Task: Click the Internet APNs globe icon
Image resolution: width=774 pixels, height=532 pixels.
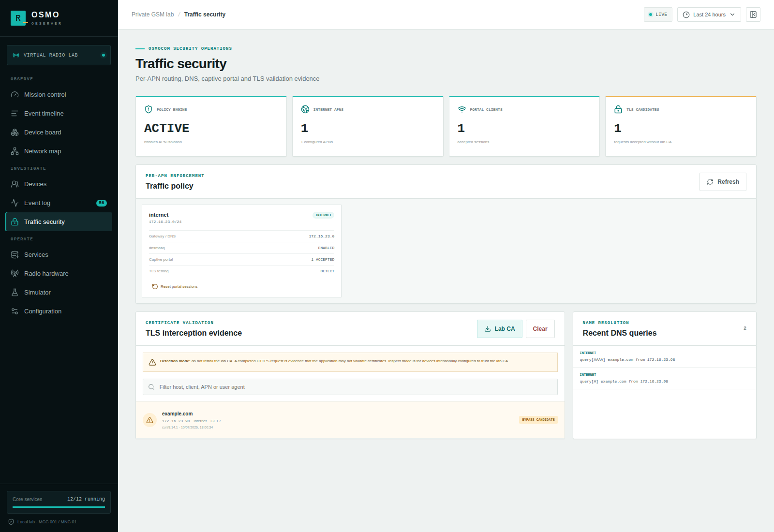Action: [x=305, y=109]
